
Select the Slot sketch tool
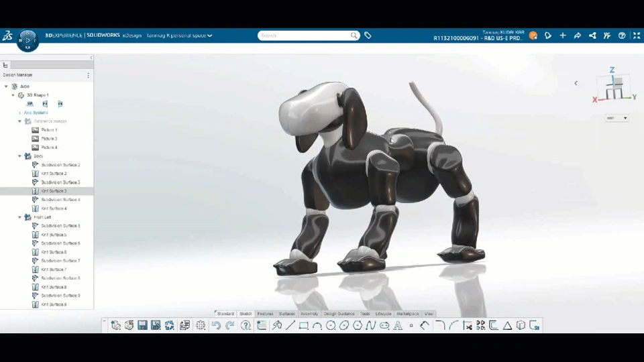click(x=384, y=326)
